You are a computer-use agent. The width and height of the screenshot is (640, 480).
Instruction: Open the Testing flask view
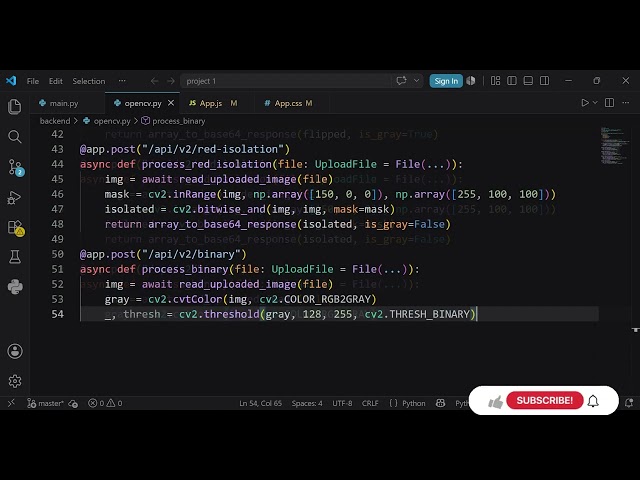(x=15, y=257)
